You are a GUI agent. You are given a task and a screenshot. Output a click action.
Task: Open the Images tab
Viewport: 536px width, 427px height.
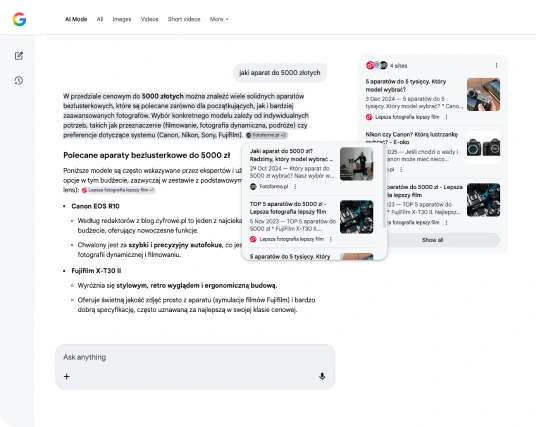click(122, 19)
